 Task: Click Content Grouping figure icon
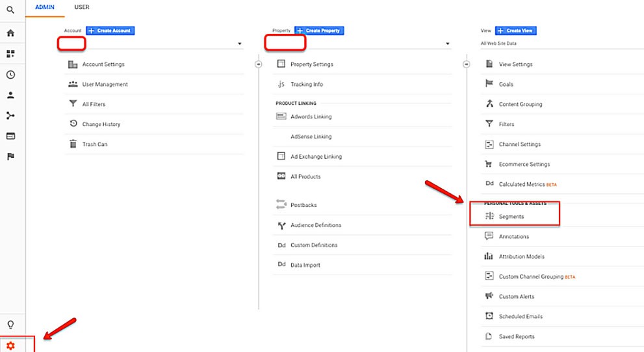(x=489, y=103)
